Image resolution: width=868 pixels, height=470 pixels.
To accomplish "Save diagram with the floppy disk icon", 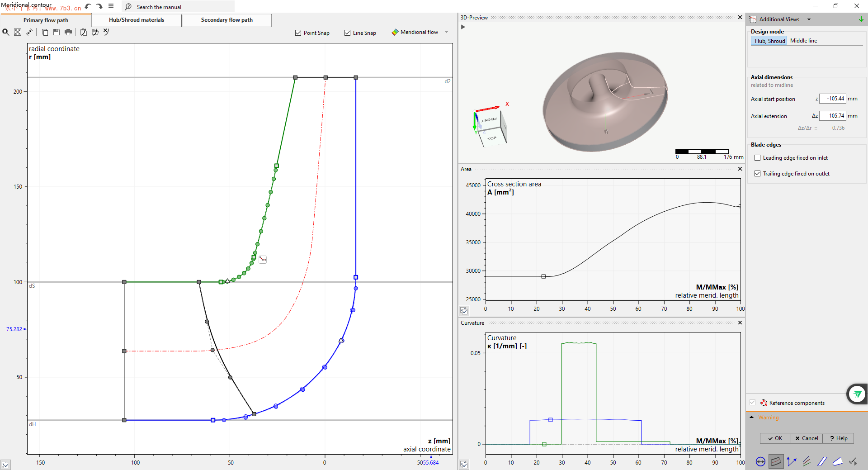I will click(x=57, y=32).
